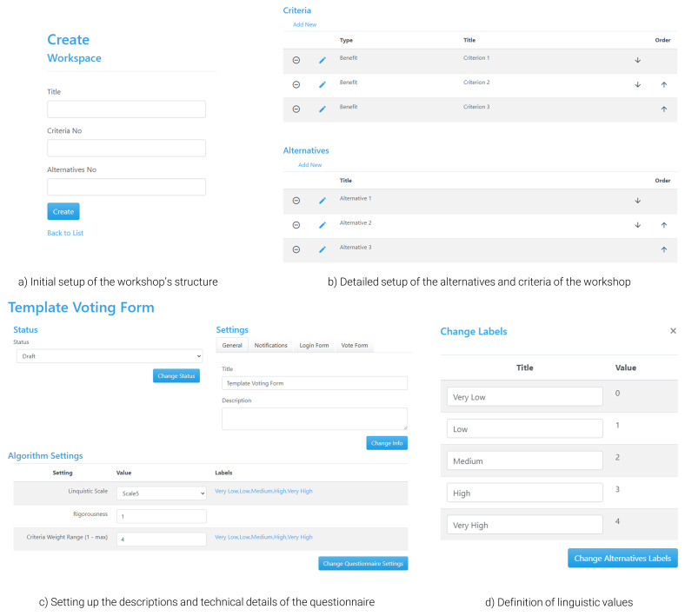
Task: Move Alternative 2 down with arrow
Action: pos(638,225)
